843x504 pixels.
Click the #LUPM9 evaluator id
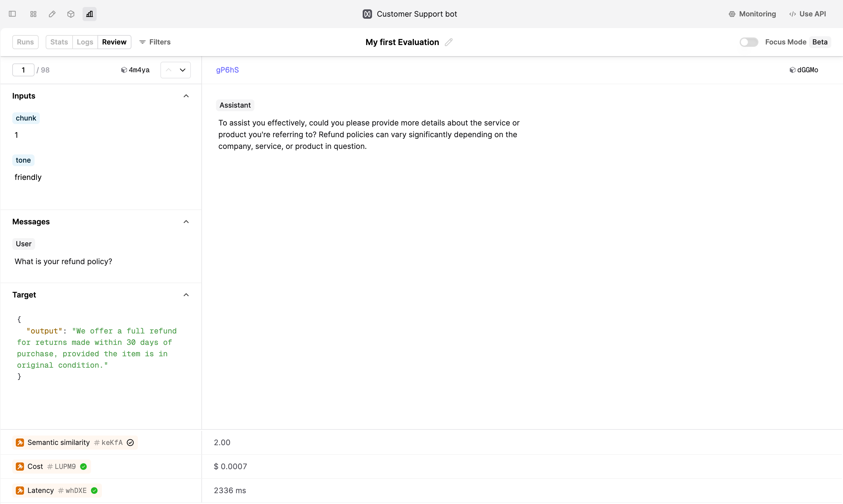coord(61,466)
